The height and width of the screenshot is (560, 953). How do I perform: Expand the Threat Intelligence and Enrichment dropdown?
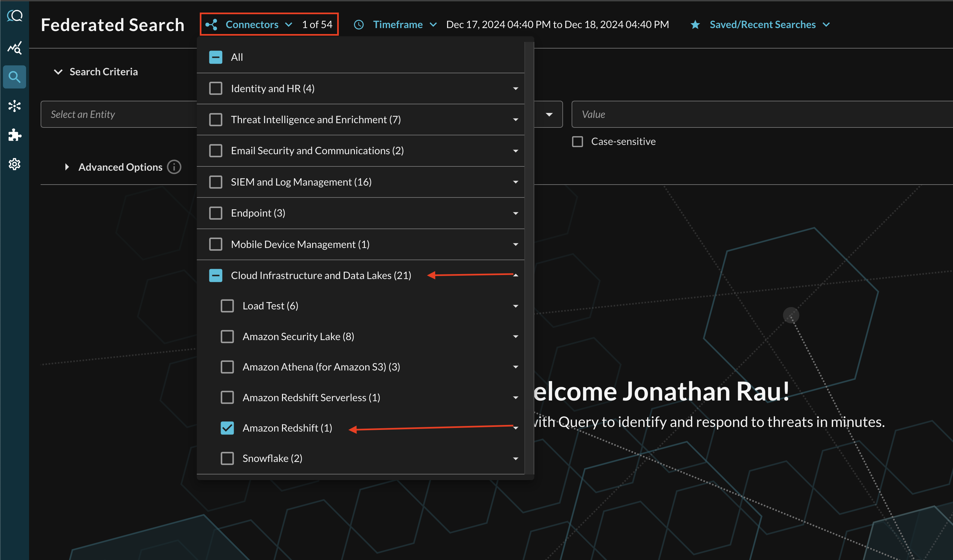click(x=517, y=119)
